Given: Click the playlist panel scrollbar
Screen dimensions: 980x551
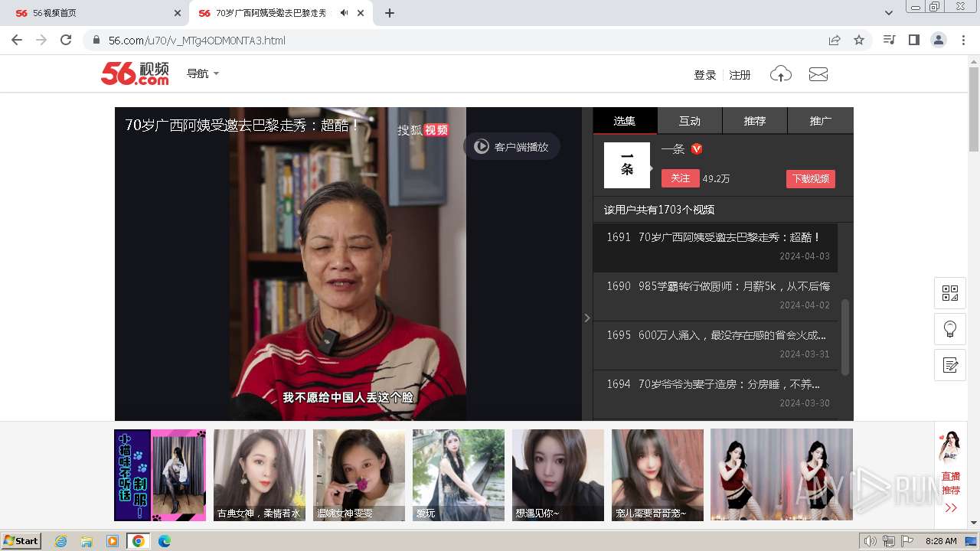Looking at the screenshot, I should pyautogui.click(x=845, y=337).
